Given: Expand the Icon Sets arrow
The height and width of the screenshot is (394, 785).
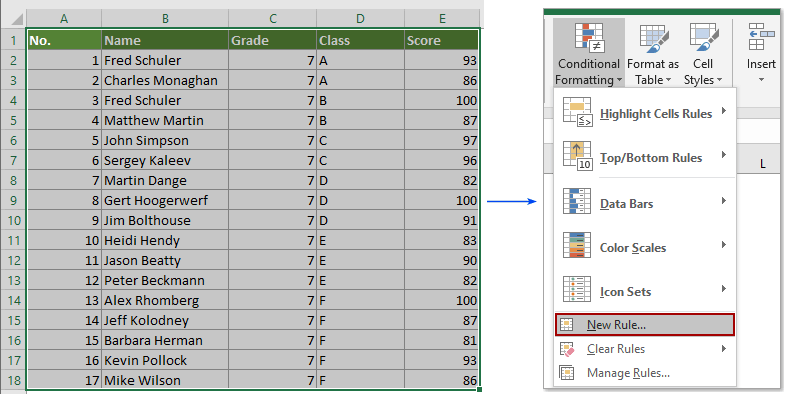Looking at the screenshot, I should [724, 289].
